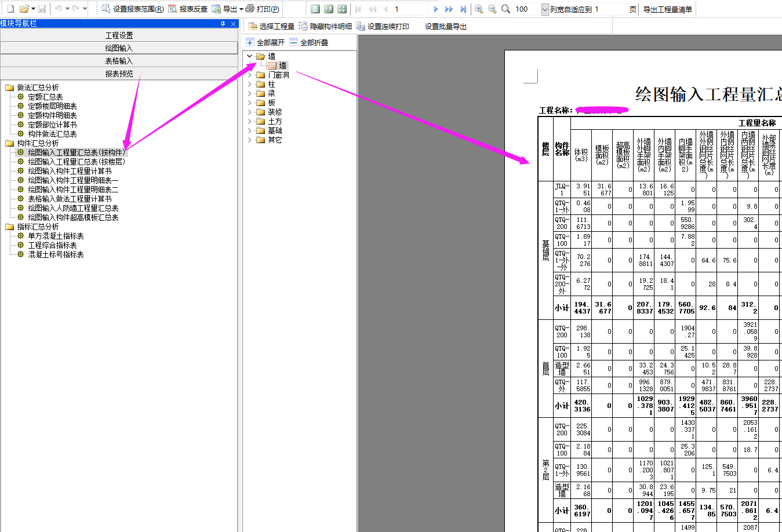Go to the next page
This screenshot has height=532, width=782.
click(x=436, y=9)
